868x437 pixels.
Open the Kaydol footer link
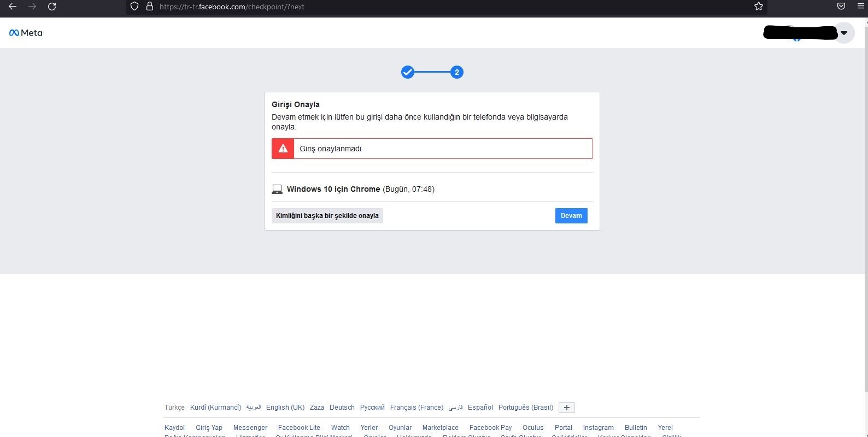point(174,428)
